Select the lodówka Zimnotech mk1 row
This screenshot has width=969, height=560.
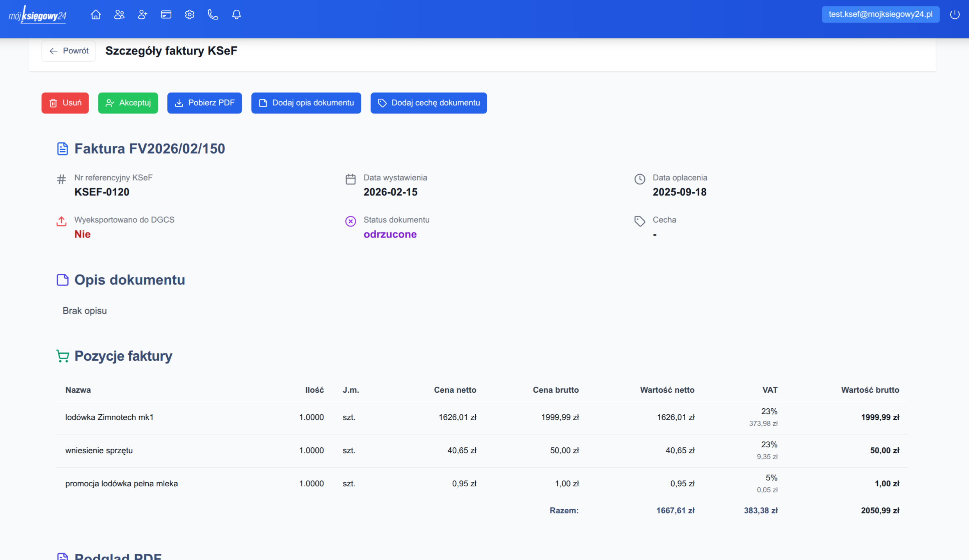pos(109,417)
